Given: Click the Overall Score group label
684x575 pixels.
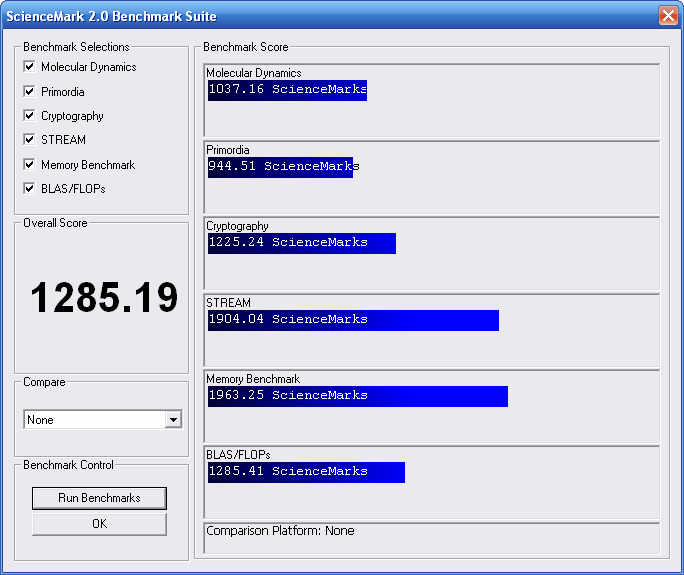Looking at the screenshot, I should (55, 223).
